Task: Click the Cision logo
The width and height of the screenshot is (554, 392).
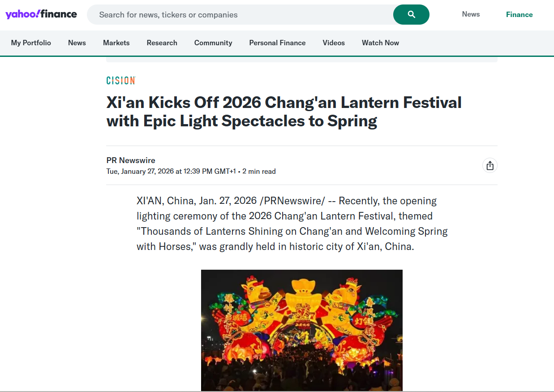Action: (x=121, y=81)
